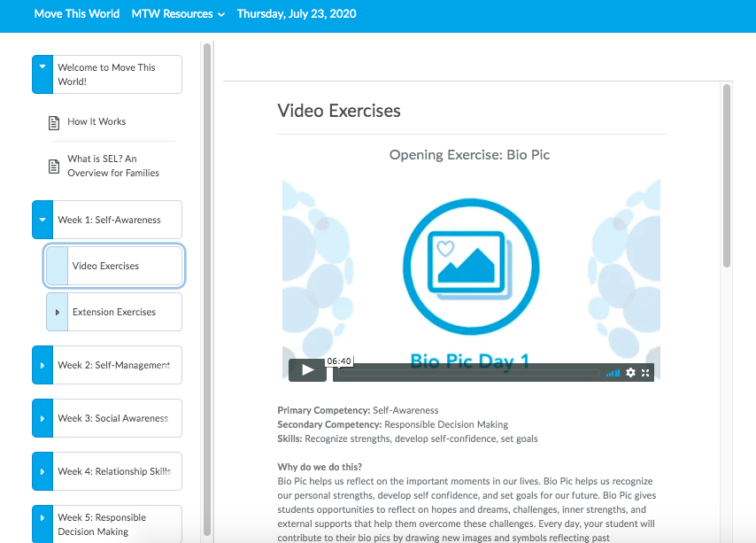Click the How It Works document icon

pyautogui.click(x=54, y=122)
